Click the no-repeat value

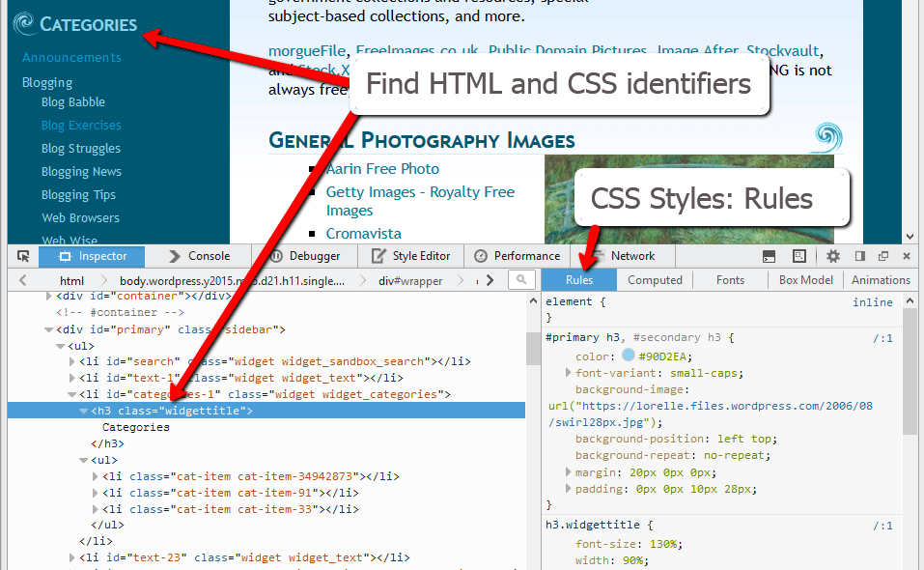coord(734,455)
